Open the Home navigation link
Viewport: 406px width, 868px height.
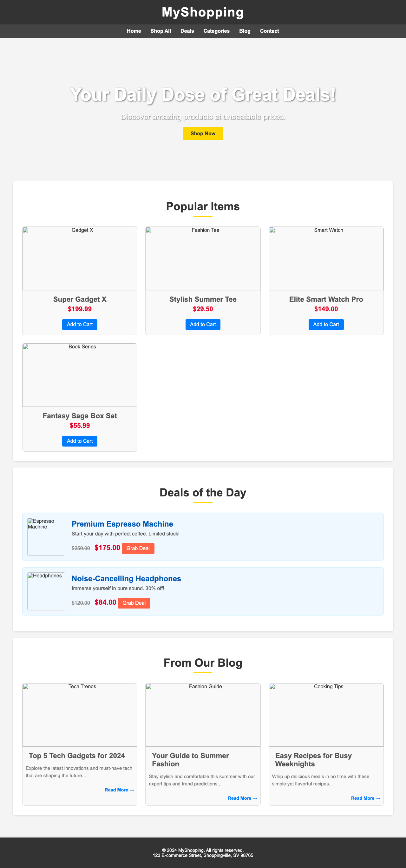tap(134, 31)
